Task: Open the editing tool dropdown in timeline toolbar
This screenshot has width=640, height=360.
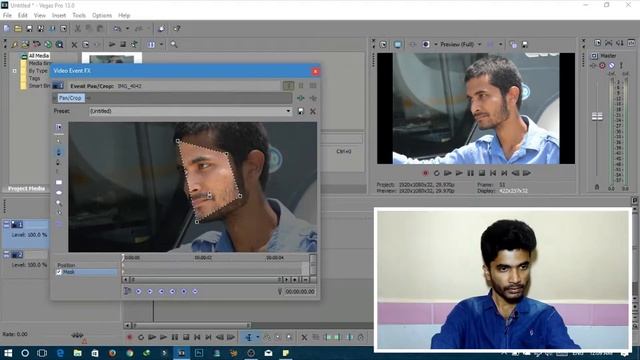Action: coord(258,338)
